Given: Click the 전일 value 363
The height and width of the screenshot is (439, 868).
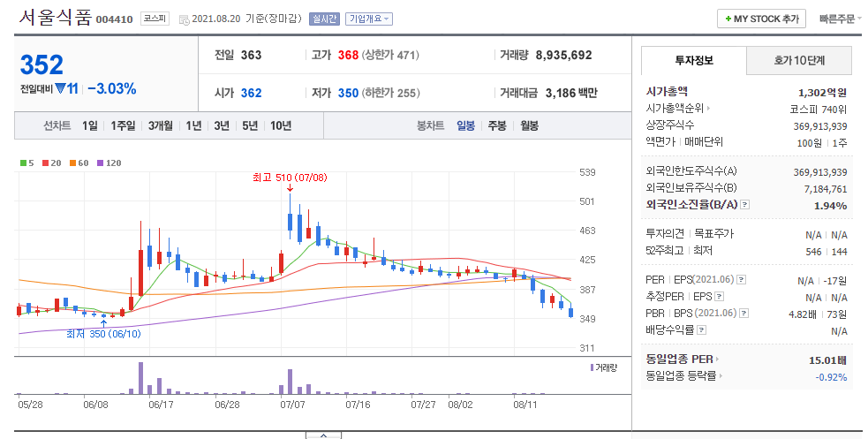Looking at the screenshot, I should click(x=251, y=55).
